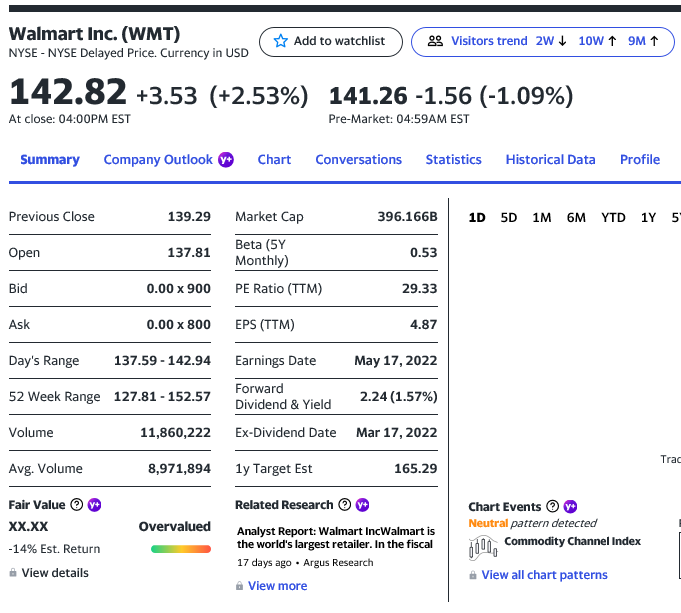Click the Add to watchlist button
This screenshot has width=681, height=613.
331,42
